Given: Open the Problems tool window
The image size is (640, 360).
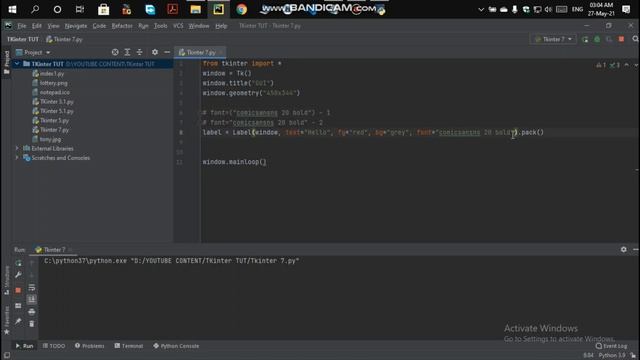Looking at the screenshot, I should click(x=89, y=346).
